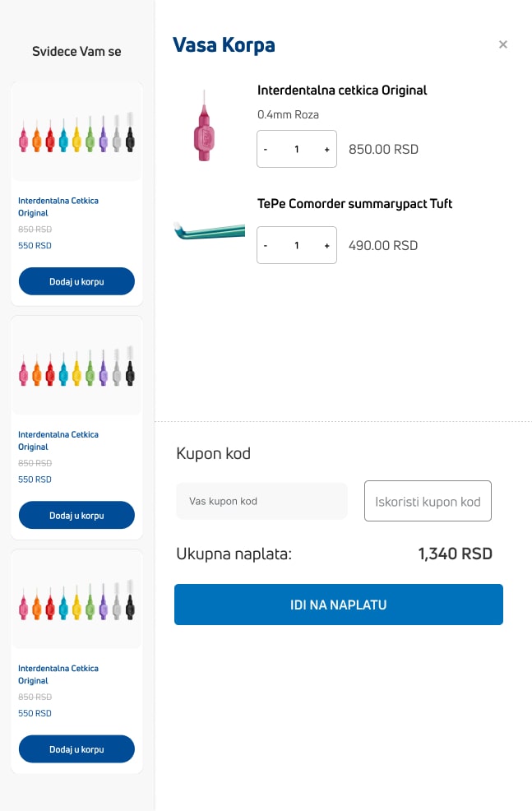This screenshot has width=532, height=811.
Task: Decrease quantity of Interdentalna cetkica Original
Action: (x=266, y=150)
